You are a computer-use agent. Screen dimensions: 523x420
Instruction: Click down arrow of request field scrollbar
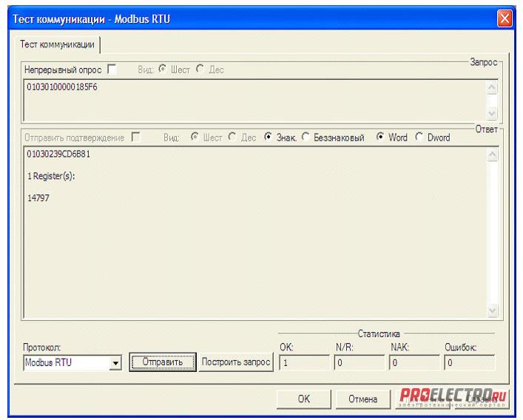(492, 114)
